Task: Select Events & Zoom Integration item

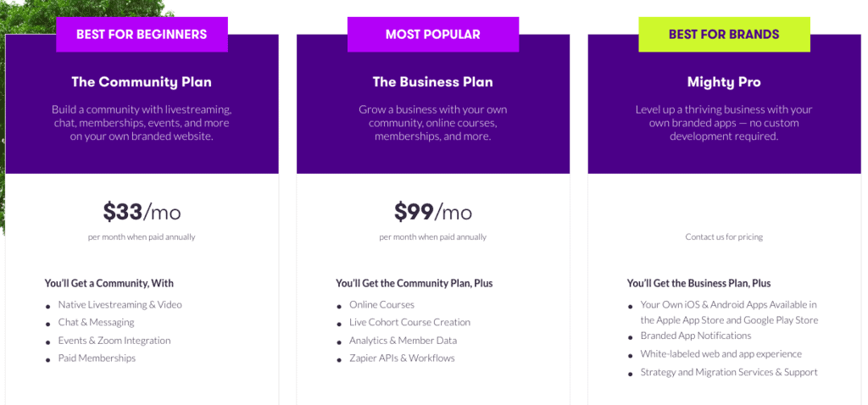Action: (x=114, y=341)
